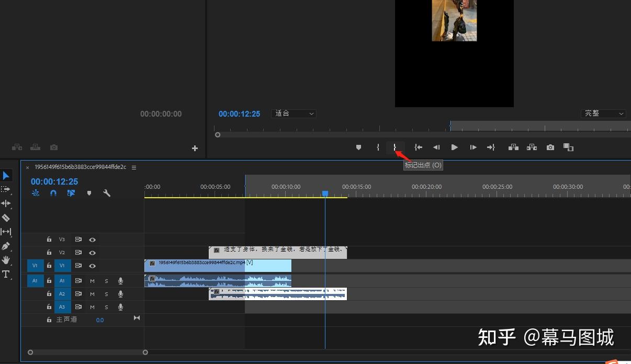Select the Type tool
Screen dimensions: 631x364
click(x=6, y=274)
